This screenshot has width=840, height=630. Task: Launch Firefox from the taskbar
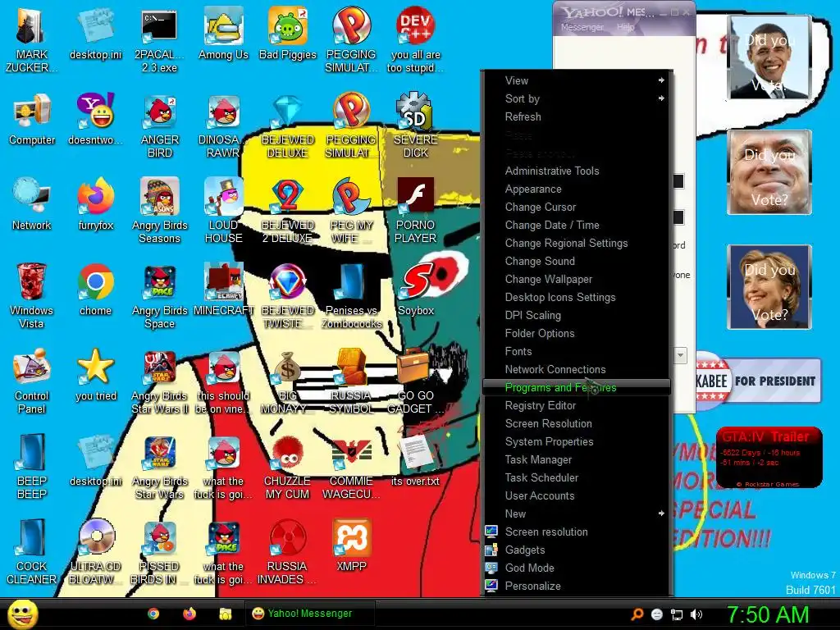point(189,614)
